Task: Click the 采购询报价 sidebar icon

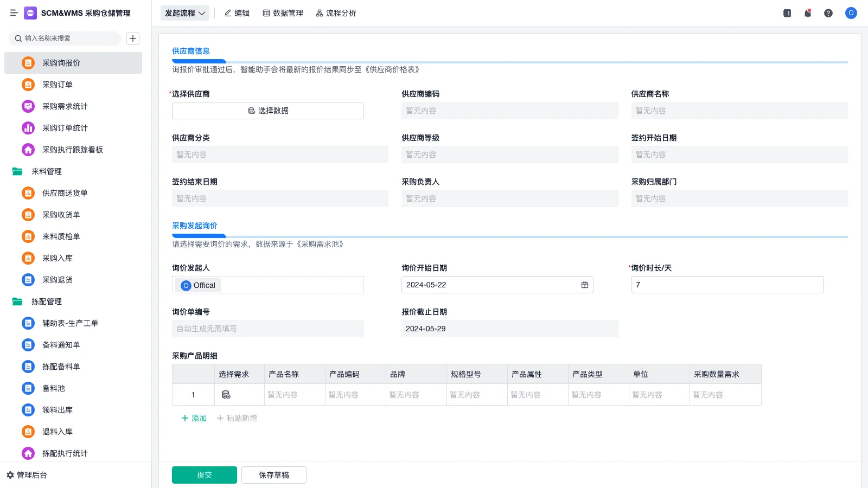Action: point(28,63)
